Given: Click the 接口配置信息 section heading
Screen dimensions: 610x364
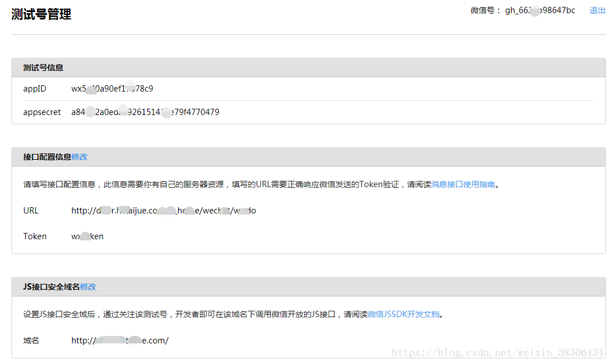Looking at the screenshot, I should [47, 157].
